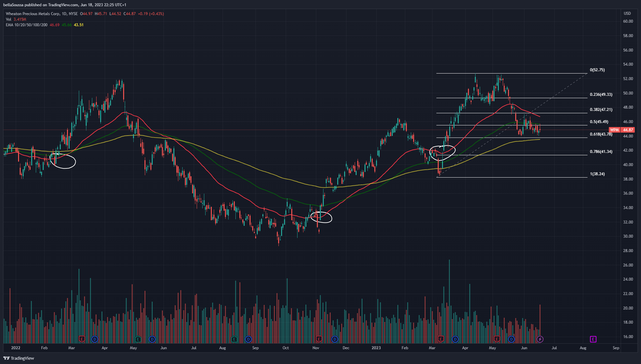The width and height of the screenshot is (641, 364).
Task: Click the WPM 44.87 current price label
Action: (621, 130)
